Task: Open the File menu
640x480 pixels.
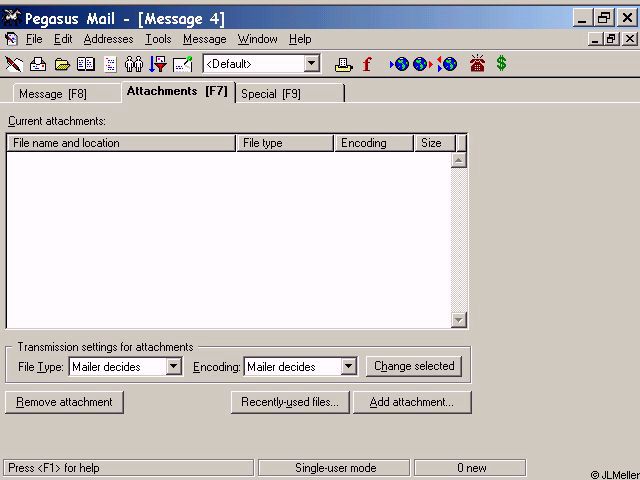Action: (34, 39)
